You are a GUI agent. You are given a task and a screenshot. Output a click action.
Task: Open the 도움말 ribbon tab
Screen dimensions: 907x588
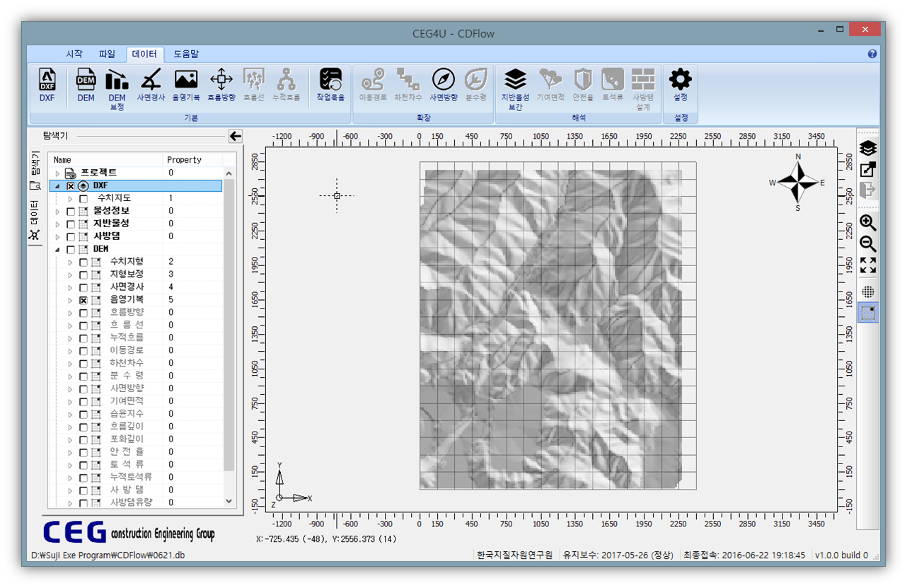186,54
